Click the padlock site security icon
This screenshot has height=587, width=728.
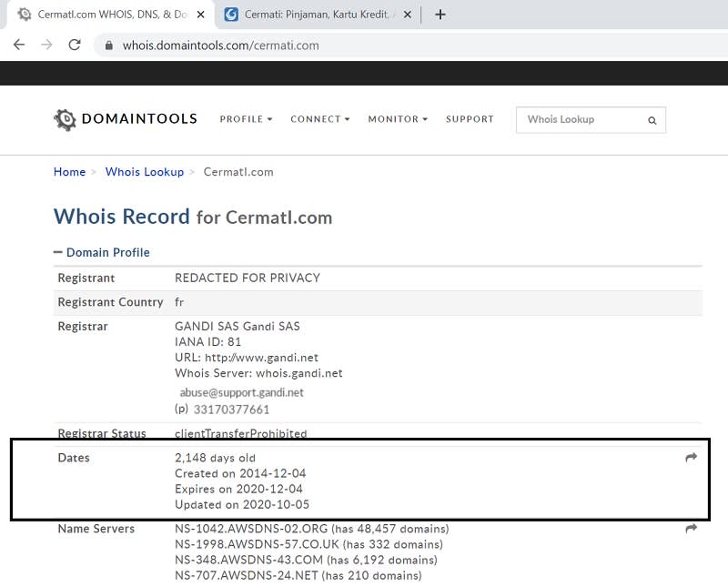tap(108, 45)
